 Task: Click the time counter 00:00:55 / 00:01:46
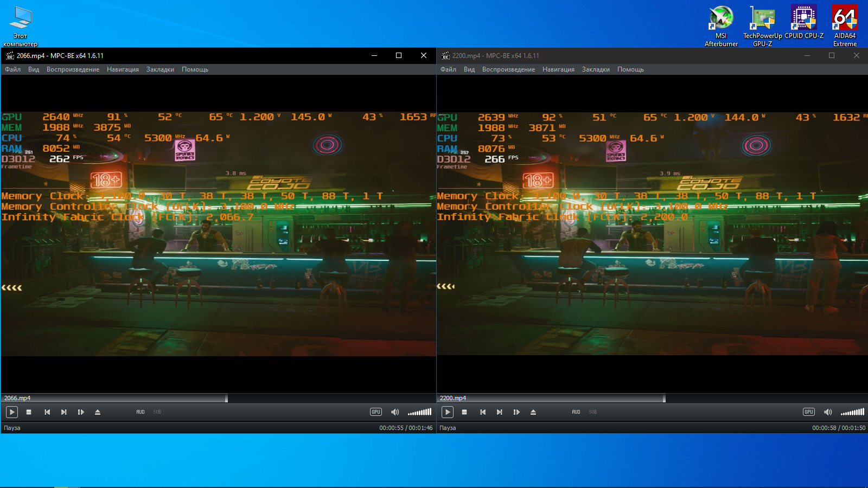(406, 428)
